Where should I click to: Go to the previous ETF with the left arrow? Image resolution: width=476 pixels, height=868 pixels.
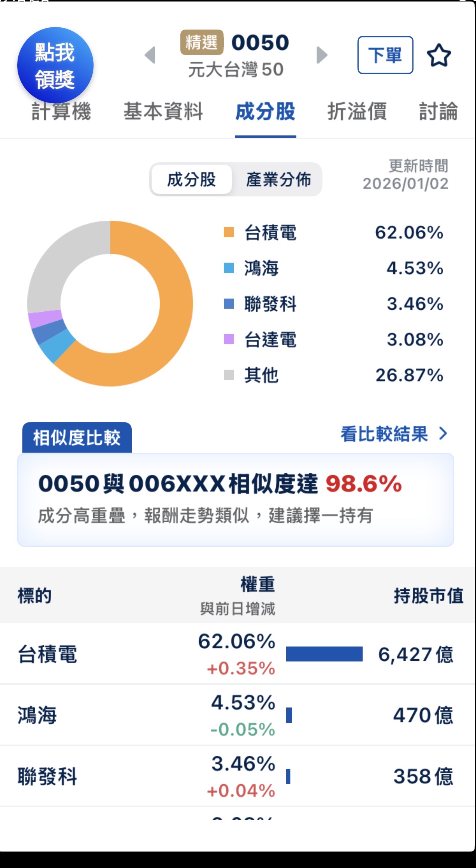tap(150, 55)
